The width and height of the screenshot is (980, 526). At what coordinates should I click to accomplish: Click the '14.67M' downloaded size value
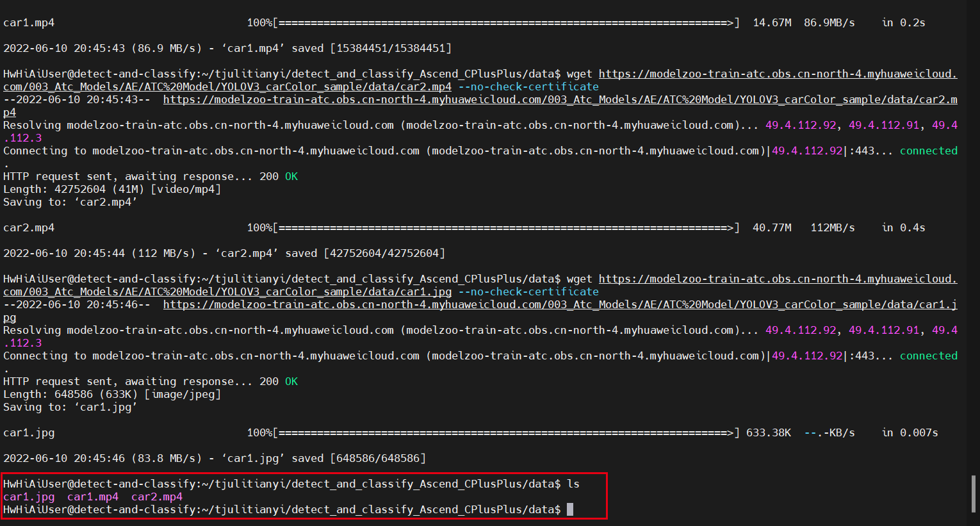pos(772,22)
